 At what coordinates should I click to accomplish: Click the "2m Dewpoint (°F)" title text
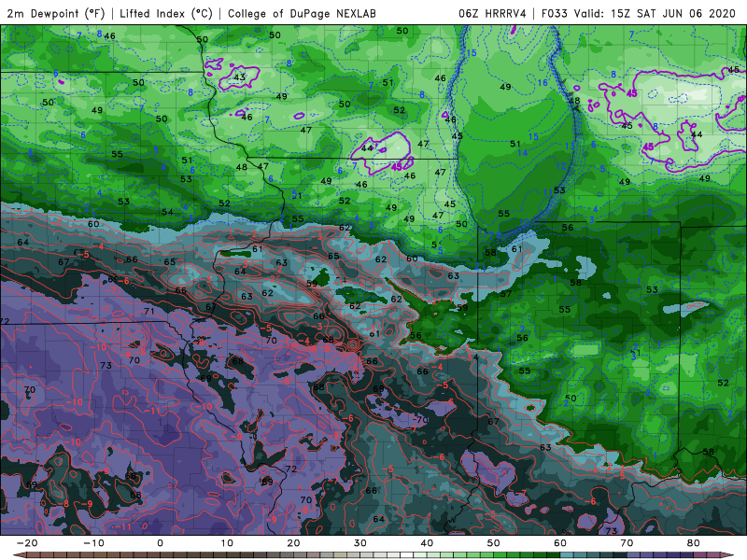coord(56,14)
